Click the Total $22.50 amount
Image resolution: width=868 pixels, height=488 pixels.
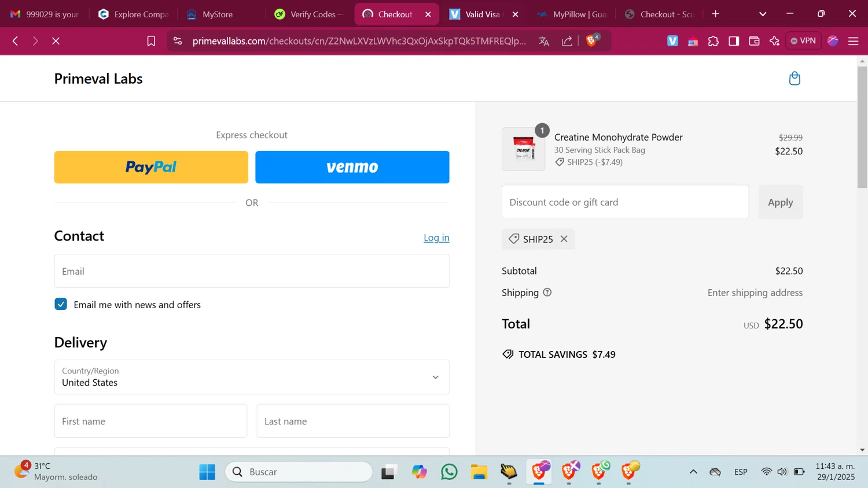tap(784, 324)
